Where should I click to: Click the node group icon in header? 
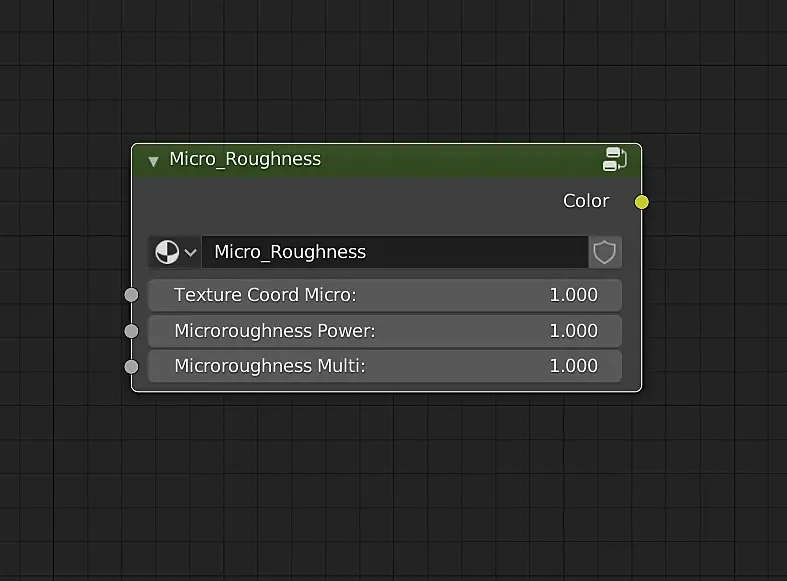(x=614, y=159)
